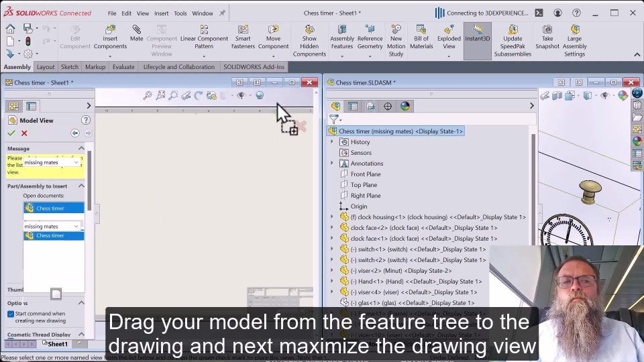644x362 pixels.
Task: Select the Origin item in tree
Action: click(x=358, y=206)
